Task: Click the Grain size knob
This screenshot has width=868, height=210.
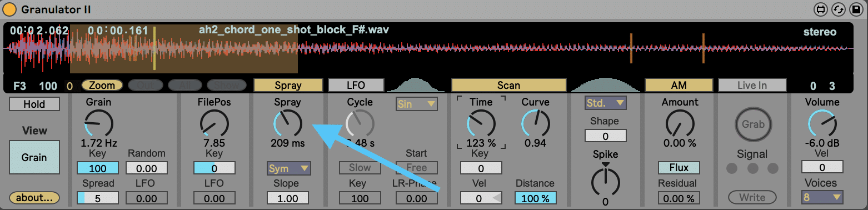Action: click(x=99, y=123)
